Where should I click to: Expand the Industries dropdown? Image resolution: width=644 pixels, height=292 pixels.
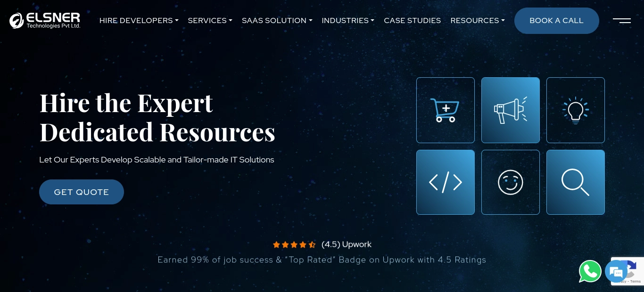(x=348, y=21)
